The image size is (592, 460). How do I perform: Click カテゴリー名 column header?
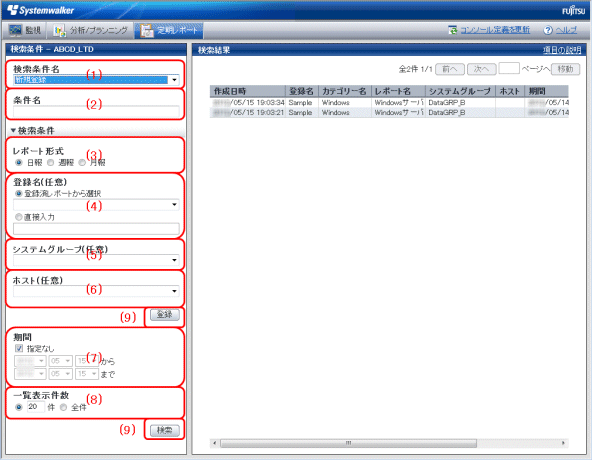click(x=345, y=91)
